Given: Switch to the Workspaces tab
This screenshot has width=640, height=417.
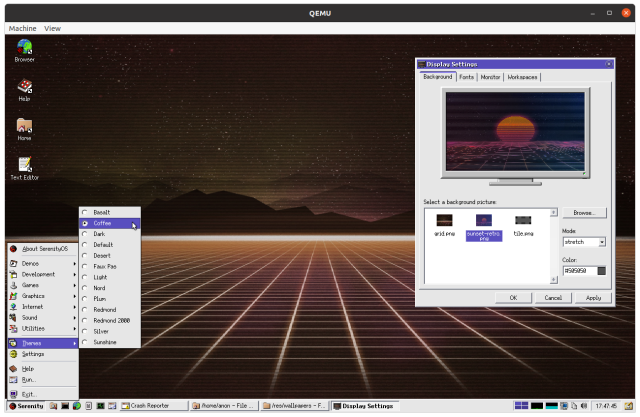Looking at the screenshot, I should pos(522,77).
